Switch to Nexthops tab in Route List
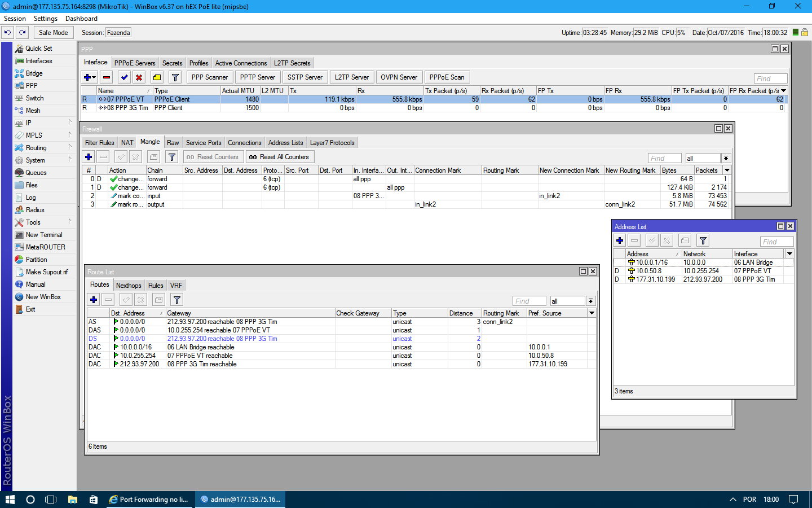The width and height of the screenshot is (812, 508). pos(129,286)
